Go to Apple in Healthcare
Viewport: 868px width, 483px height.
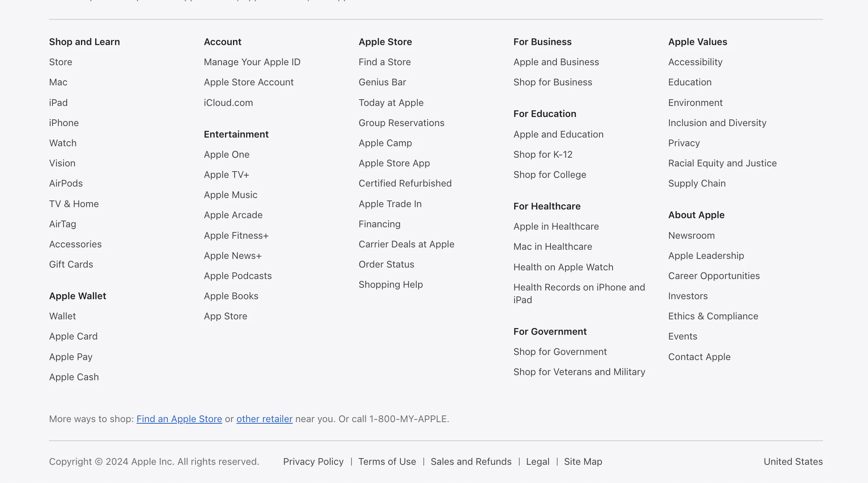click(556, 226)
